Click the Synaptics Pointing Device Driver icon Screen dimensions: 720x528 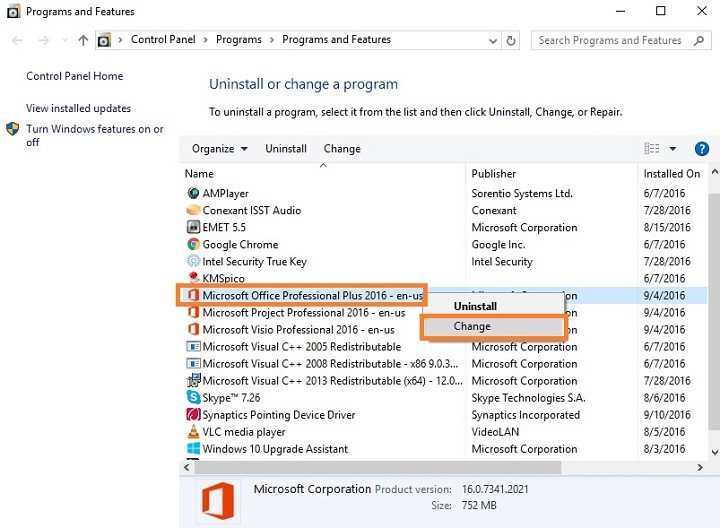click(x=193, y=414)
